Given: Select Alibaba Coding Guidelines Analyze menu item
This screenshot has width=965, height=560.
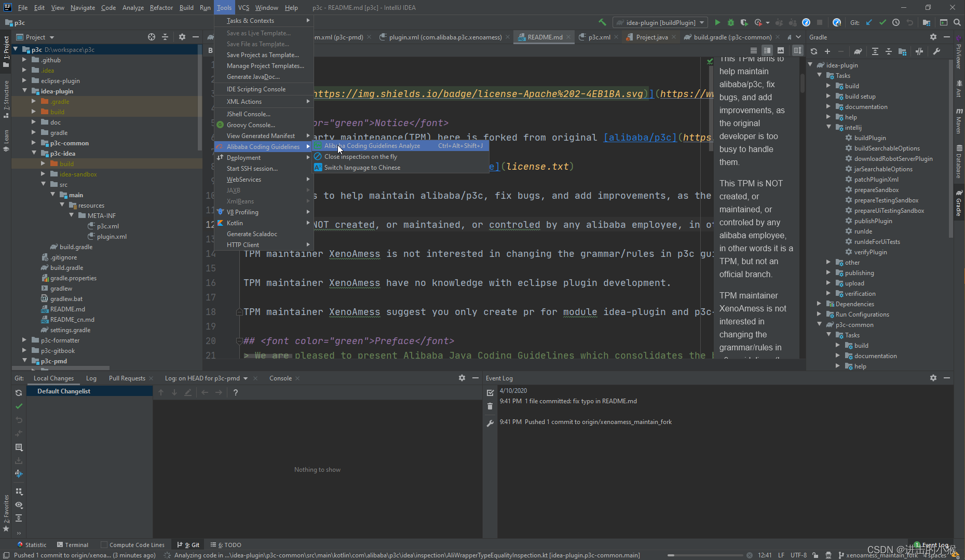Looking at the screenshot, I should 400,146.
